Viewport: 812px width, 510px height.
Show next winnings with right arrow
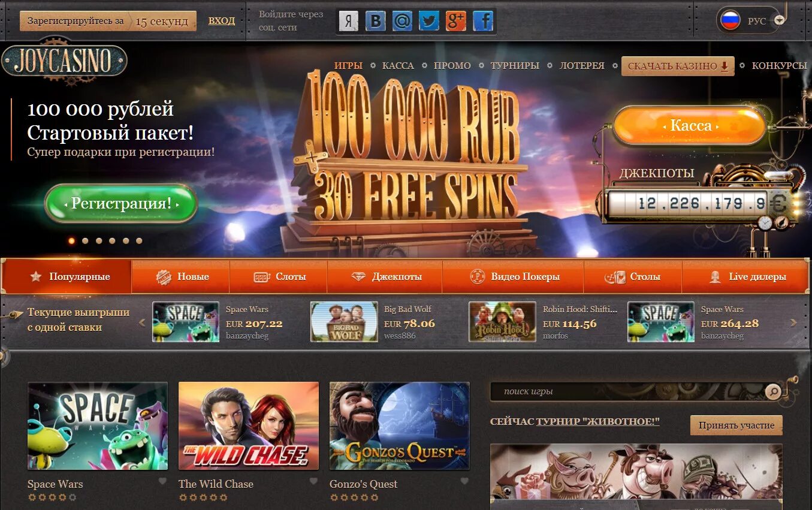pos(793,322)
